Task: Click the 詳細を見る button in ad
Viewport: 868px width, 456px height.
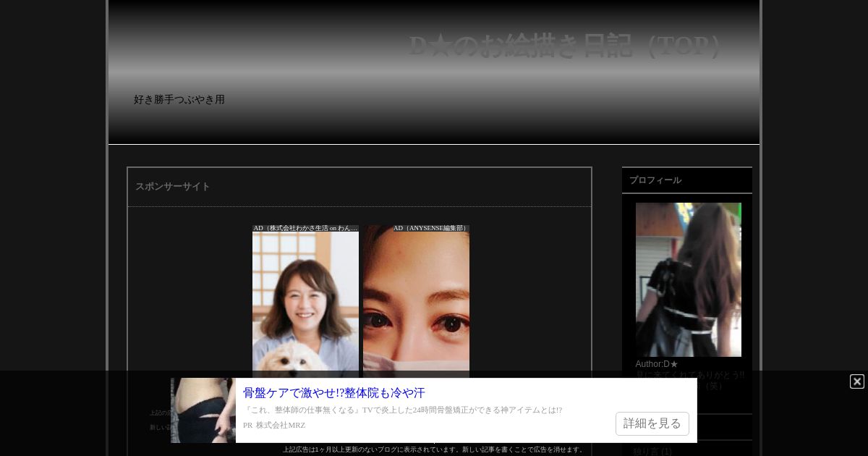Action: 652,423
